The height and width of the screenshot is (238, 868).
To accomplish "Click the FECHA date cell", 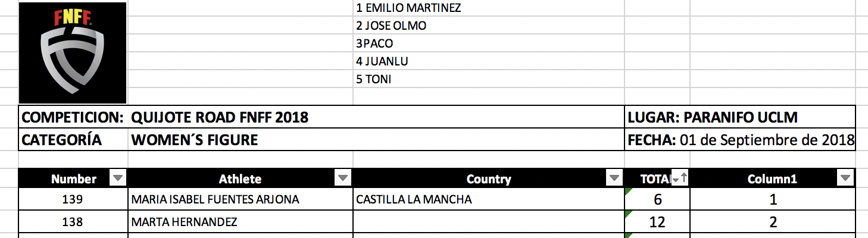I will click(741, 140).
